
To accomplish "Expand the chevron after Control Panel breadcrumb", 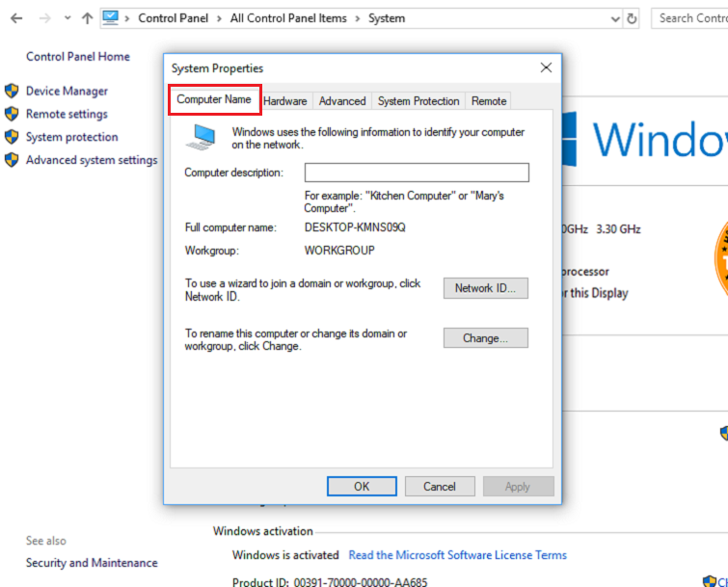I will coord(220,18).
